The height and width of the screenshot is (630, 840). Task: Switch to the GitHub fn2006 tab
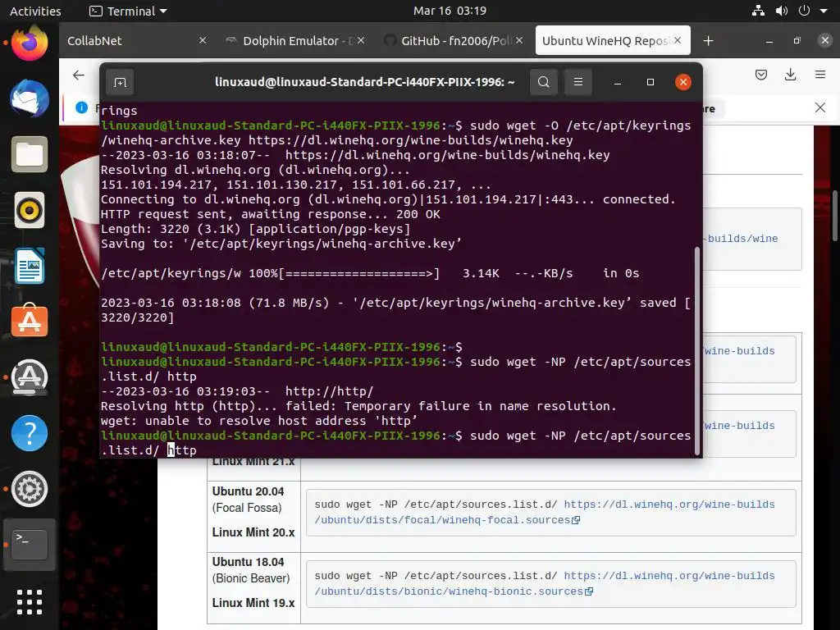[x=454, y=41]
